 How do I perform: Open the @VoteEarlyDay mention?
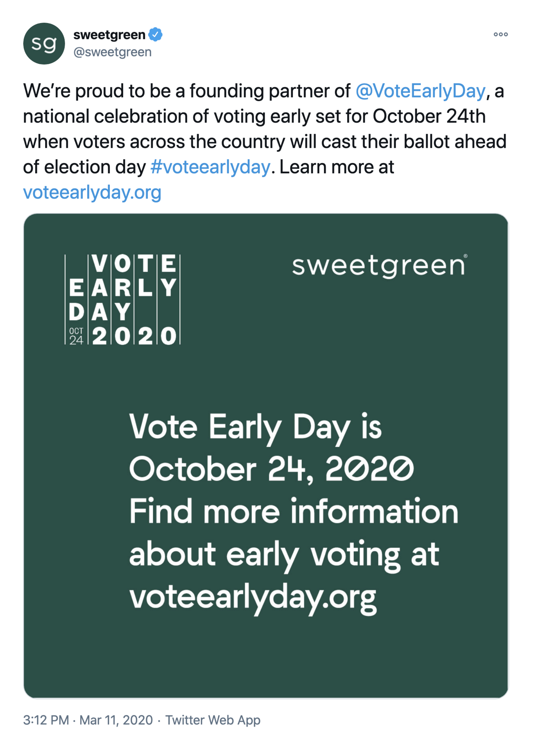[420, 91]
